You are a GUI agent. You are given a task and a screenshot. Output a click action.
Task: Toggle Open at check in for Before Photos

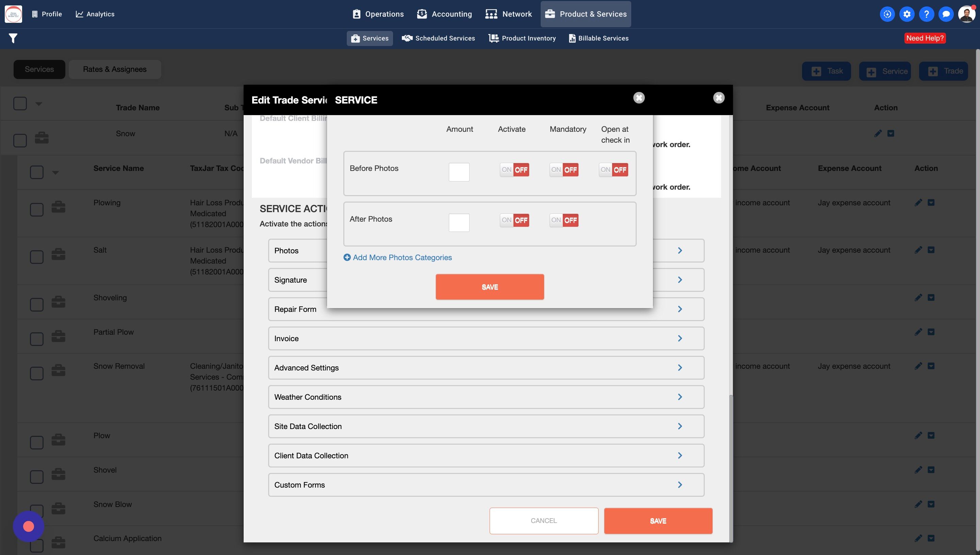coord(613,170)
